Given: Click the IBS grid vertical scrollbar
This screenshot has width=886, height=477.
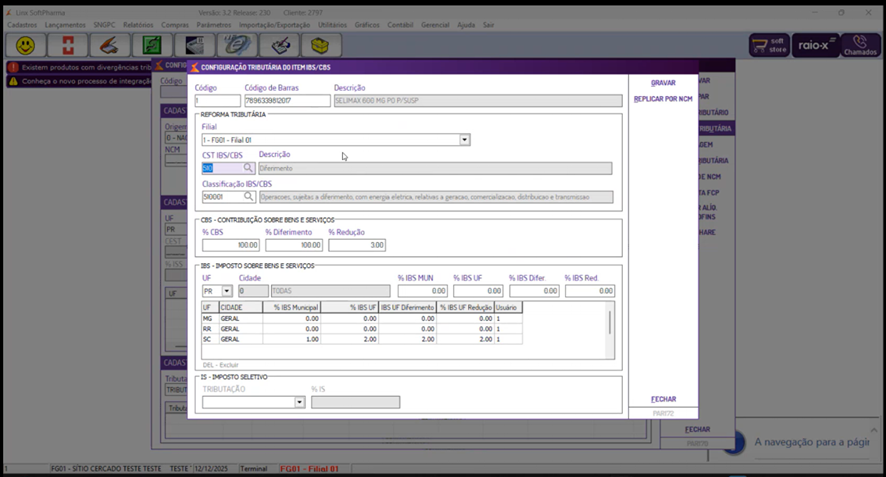Looking at the screenshot, I should (609, 323).
